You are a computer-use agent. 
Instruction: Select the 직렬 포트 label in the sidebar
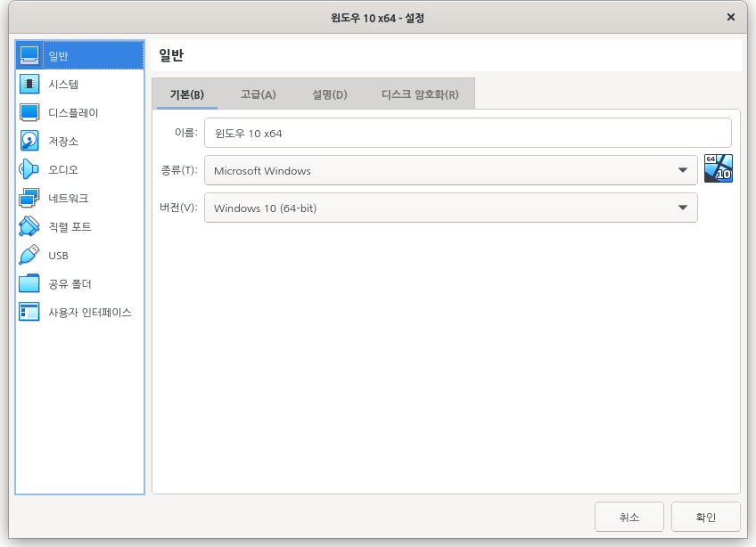click(70, 226)
